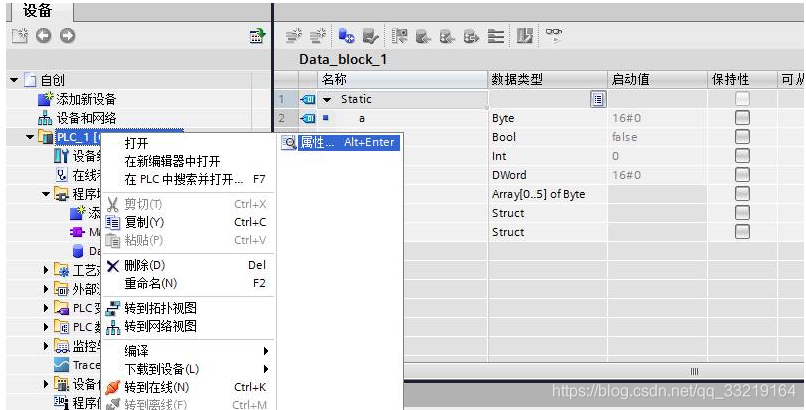Click the orange plug icon beside 转到在线
Screen dimensions: 806x410
pyautogui.click(x=112, y=387)
